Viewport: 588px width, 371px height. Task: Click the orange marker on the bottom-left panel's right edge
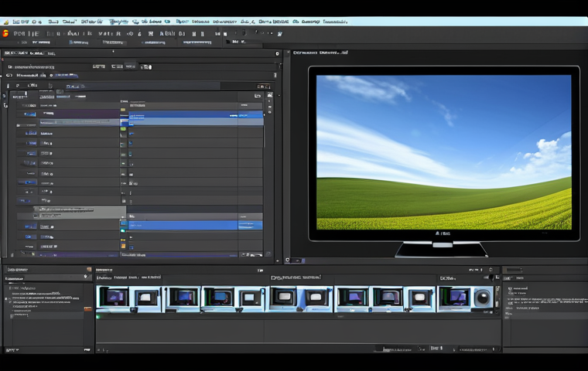[87, 309]
